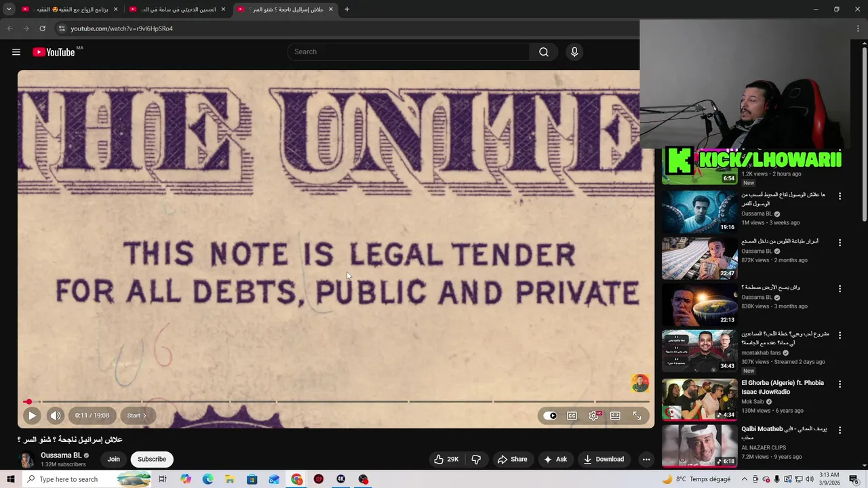Close the second browser tab
Screen dimensions: 868x488
[223, 9]
